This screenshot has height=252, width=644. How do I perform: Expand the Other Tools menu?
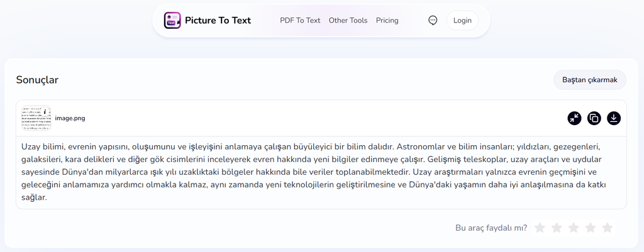(x=348, y=21)
